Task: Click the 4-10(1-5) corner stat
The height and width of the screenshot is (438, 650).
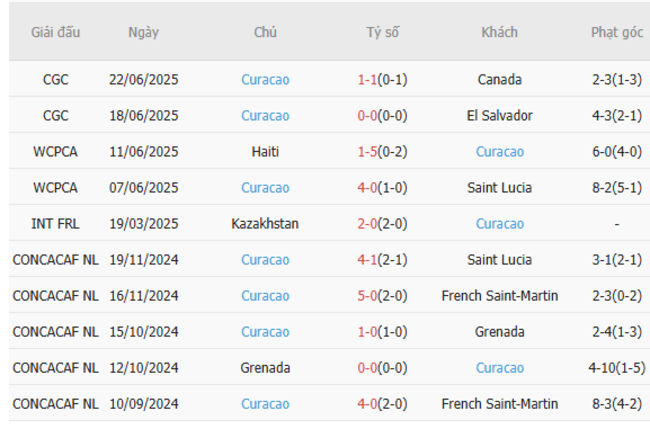Action: click(616, 368)
